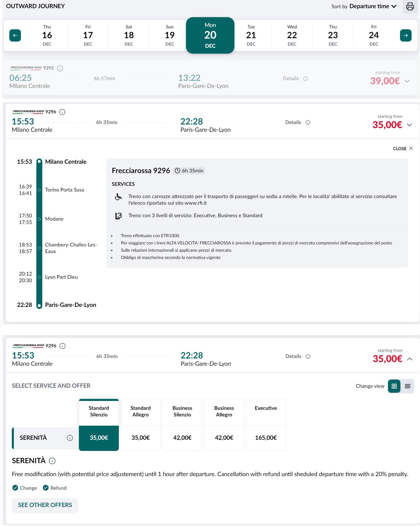Switch to list view
Viewport: 420px width, 527px height.
407,386
